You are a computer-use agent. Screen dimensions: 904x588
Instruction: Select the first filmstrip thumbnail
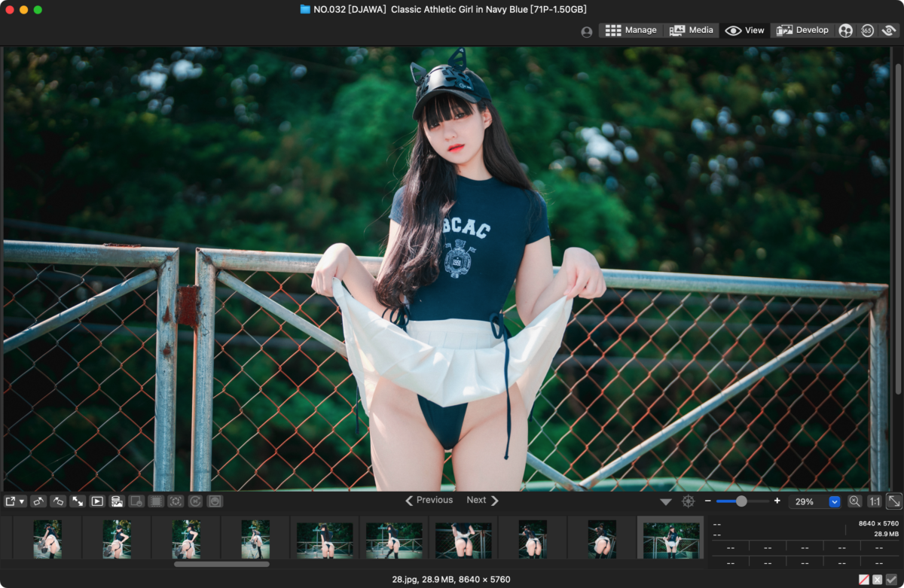(47, 538)
